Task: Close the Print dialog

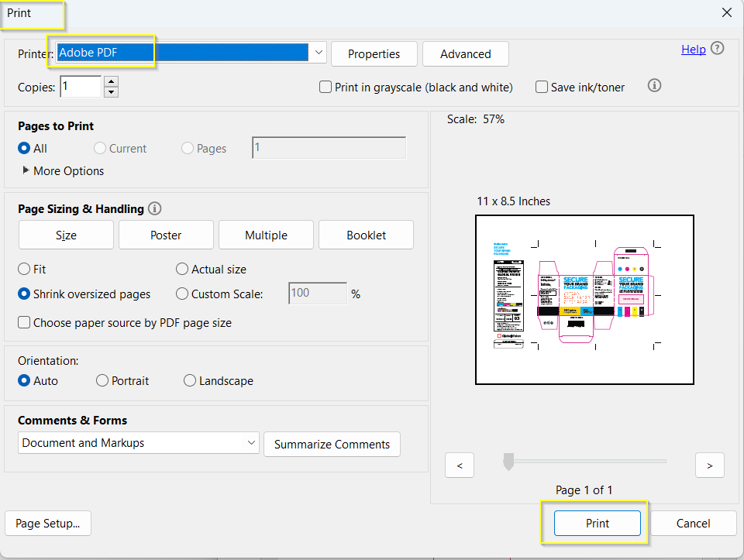Action: (726, 12)
